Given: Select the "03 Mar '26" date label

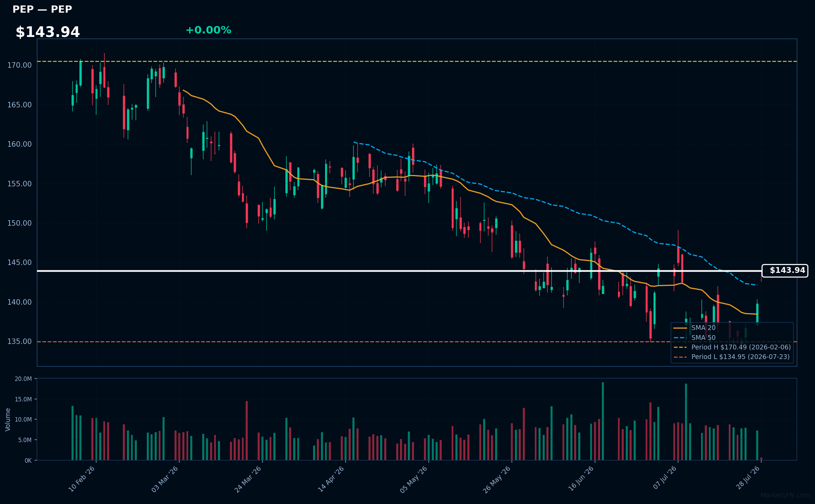Looking at the screenshot, I should [165, 479].
